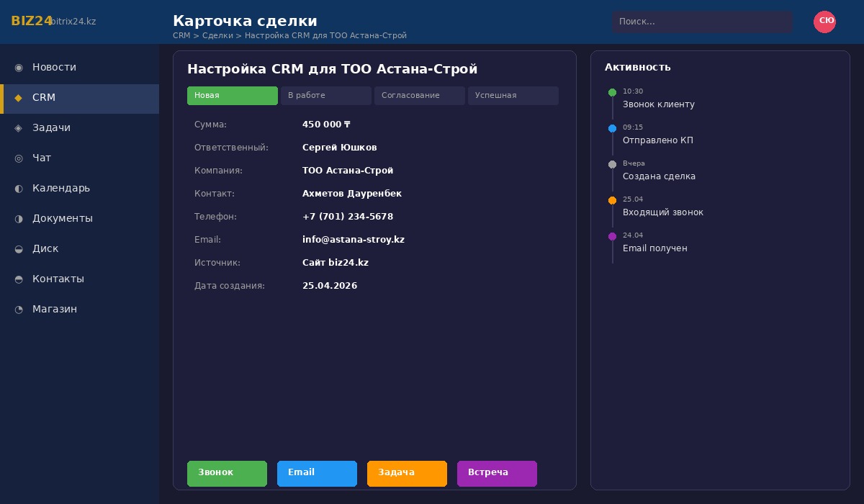Viewport: 864px width, 504px height.
Task: Open Новости section in sidebar
Action: click(54, 67)
